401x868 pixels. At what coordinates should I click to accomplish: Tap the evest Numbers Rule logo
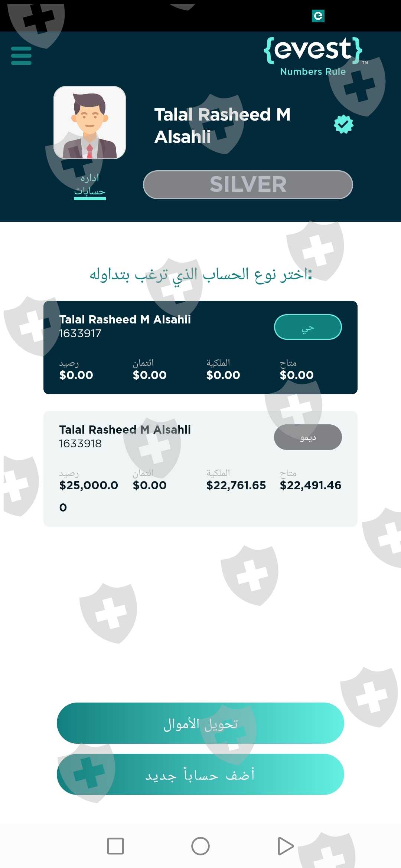pyautogui.click(x=313, y=56)
